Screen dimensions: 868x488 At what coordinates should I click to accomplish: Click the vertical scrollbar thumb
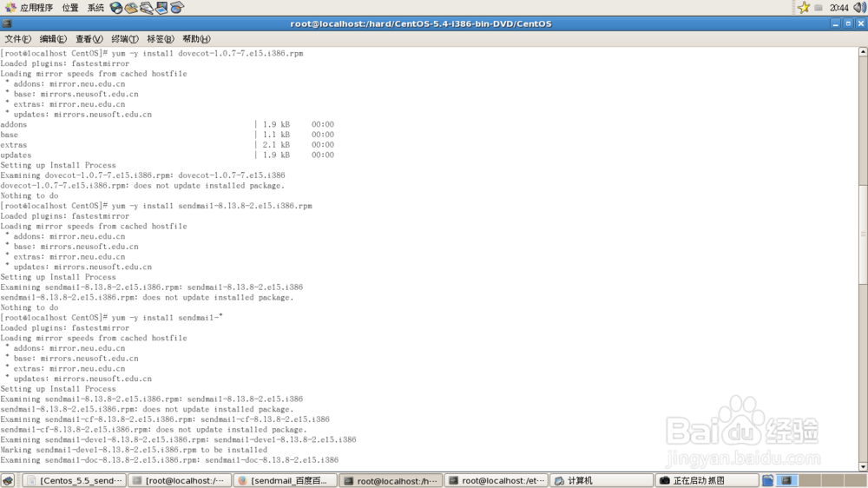[x=863, y=234]
